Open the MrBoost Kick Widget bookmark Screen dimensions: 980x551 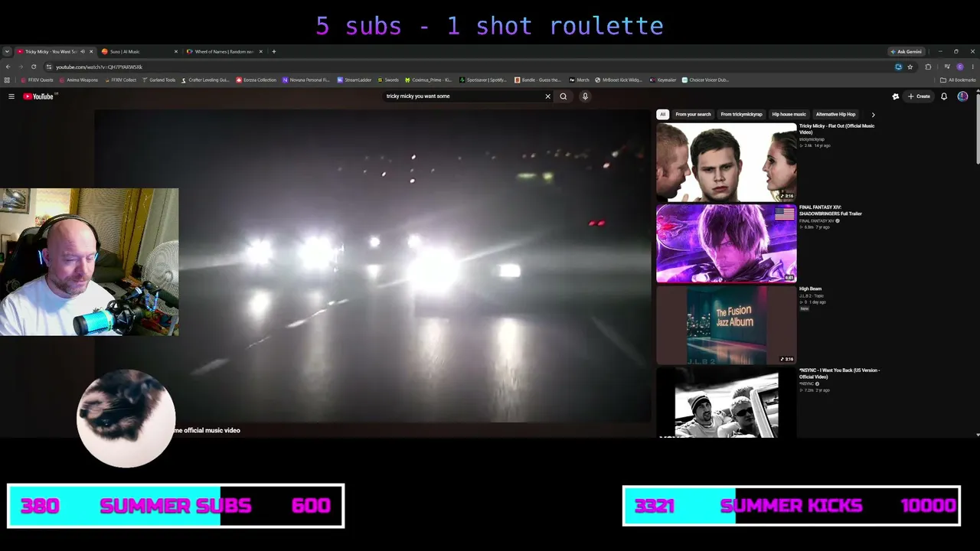click(x=619, y=80)
